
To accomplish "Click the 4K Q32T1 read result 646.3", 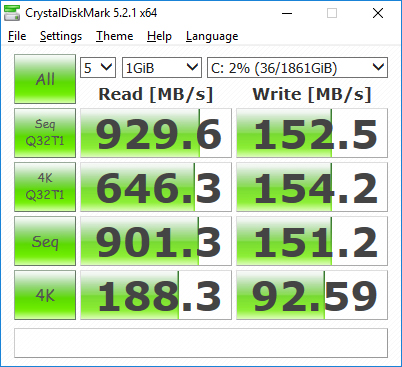I will tap(156, 187).
